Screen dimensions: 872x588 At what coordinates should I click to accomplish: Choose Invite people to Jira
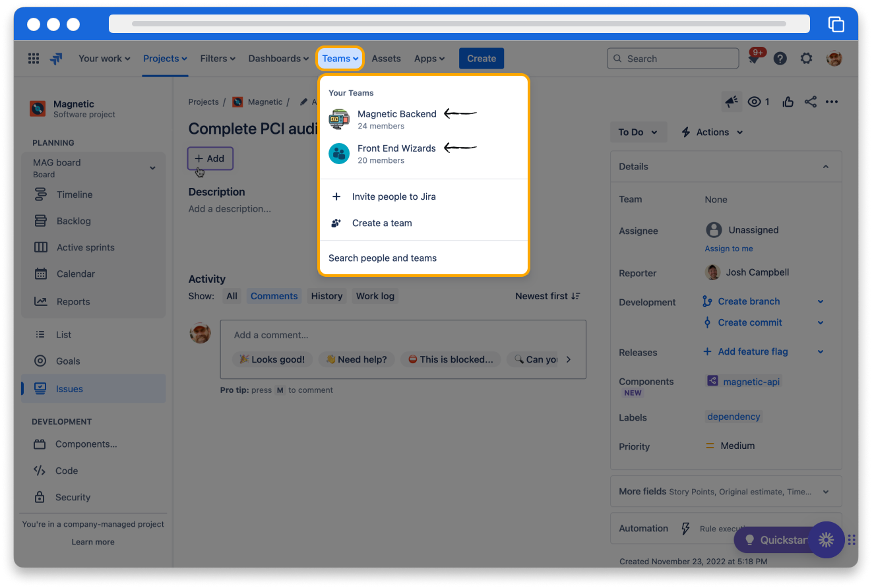[x=423, y=196]
